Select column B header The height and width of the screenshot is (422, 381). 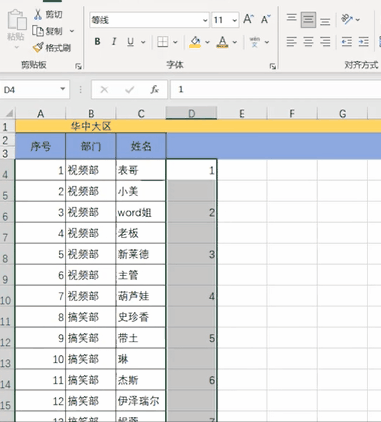click(x=91, y=114)
